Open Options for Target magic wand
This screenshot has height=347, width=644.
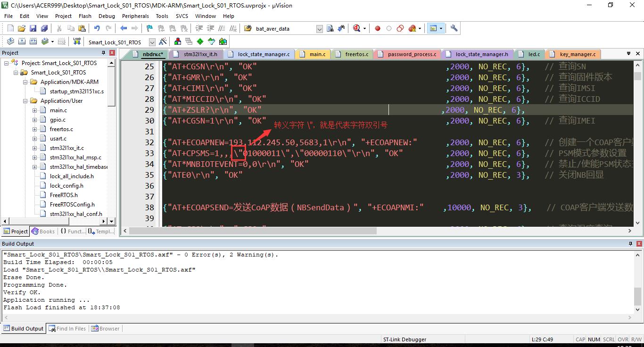(163, 41)
